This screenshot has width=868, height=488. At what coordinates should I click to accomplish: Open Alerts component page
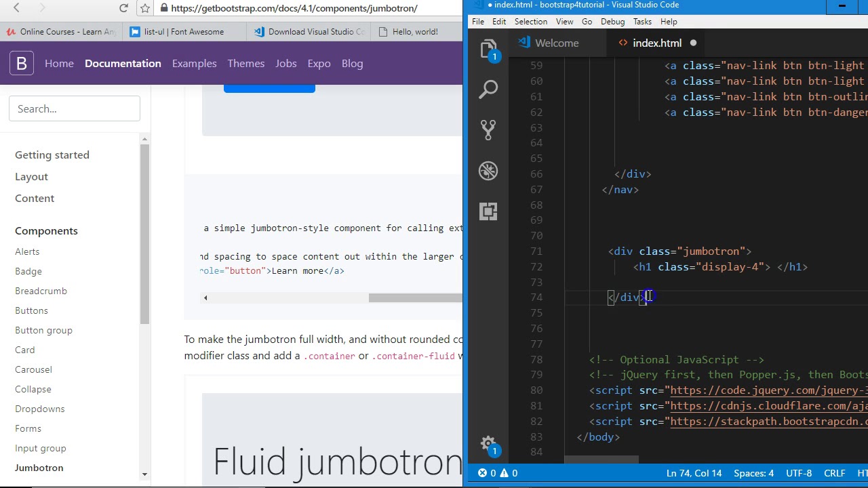[27, 251]
